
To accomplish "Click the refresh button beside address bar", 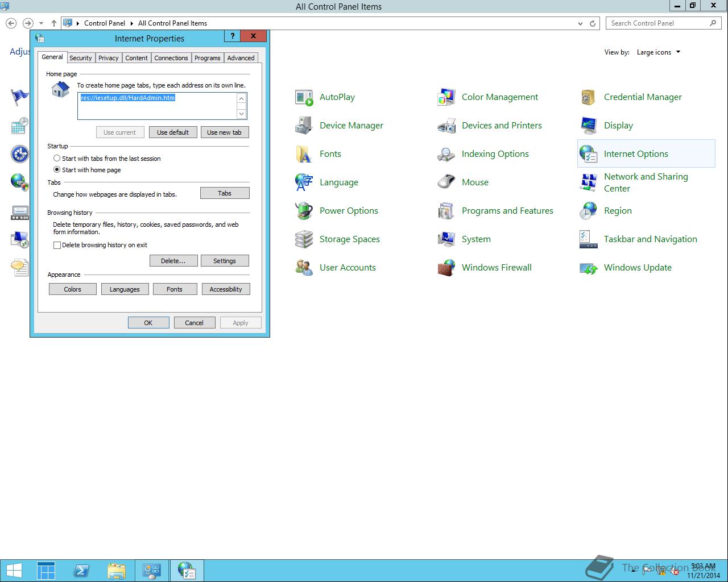I will [593, 23].
